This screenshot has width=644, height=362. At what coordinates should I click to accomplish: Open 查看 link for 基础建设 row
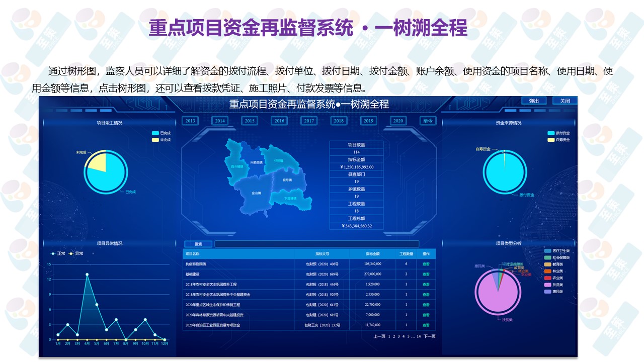[x=426, y=274]
